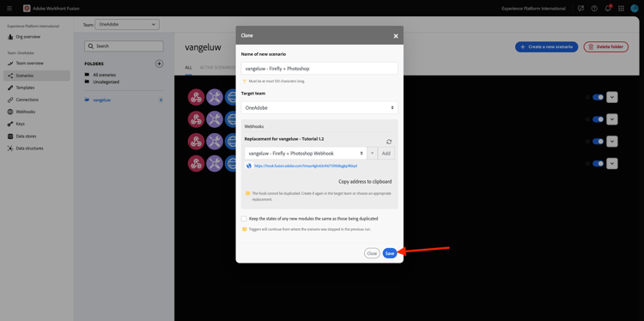Close the Clone dialog with X

[x=396, y=36]
